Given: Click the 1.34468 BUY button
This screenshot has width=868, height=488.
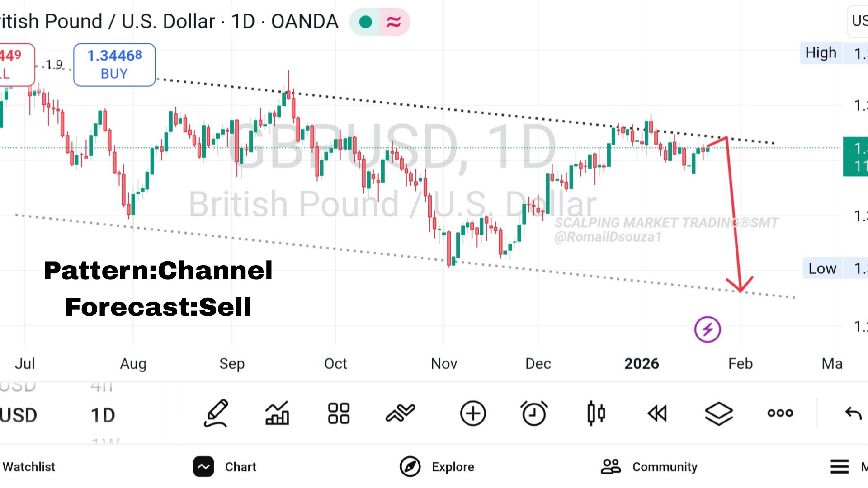Looking at the screenshot, I should point(114,65).
